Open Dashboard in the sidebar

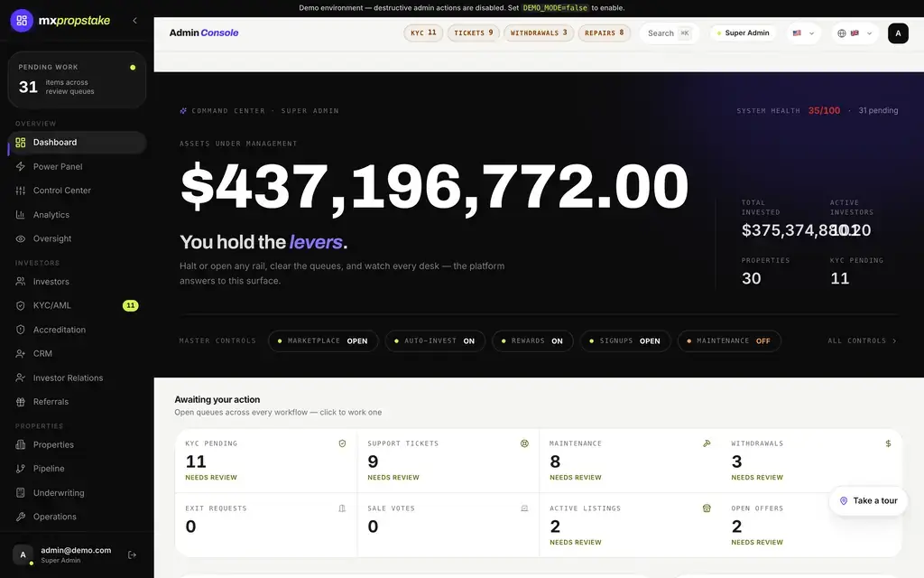coord(77,142)
